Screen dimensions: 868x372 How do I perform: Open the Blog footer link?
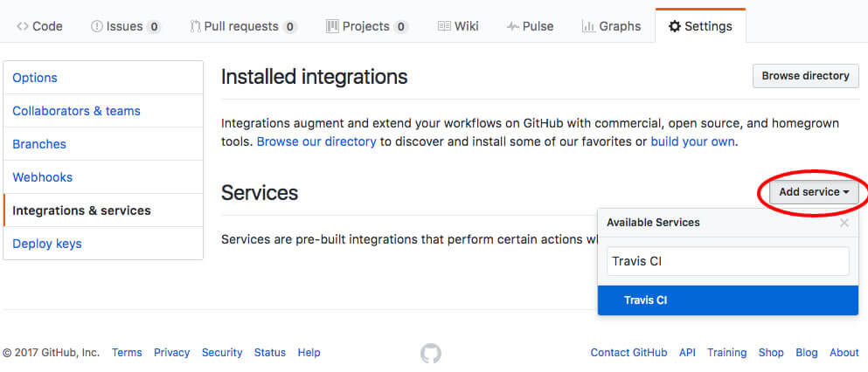pyautogui.click(x=807, y=353)
